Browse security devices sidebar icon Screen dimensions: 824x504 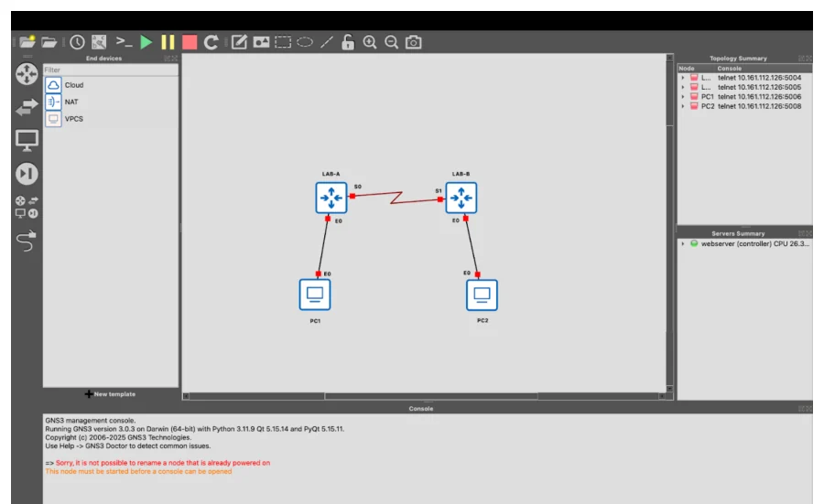tap(27, 174)
